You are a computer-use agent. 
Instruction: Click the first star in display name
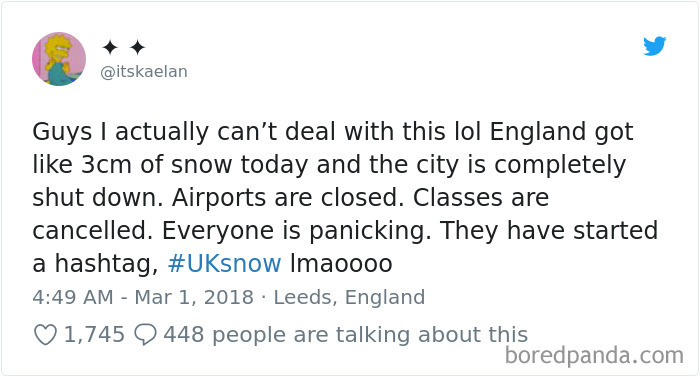pos(110,47)
